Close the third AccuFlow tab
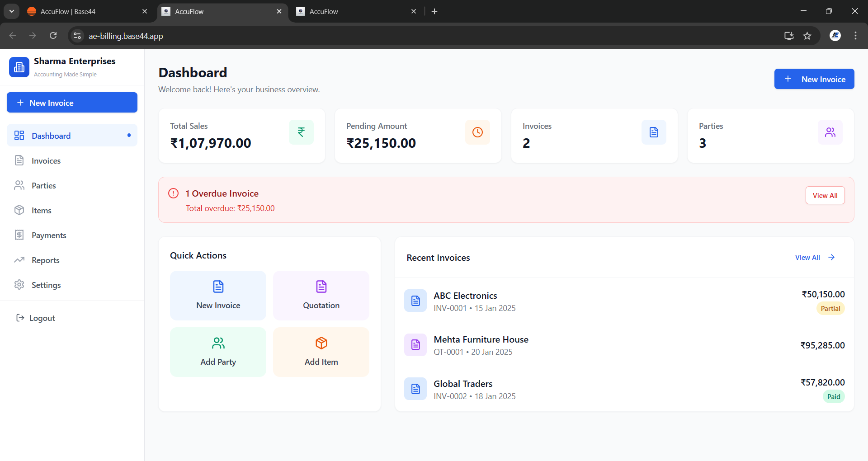Screen dimensions: 868x461 coord(414,11)
